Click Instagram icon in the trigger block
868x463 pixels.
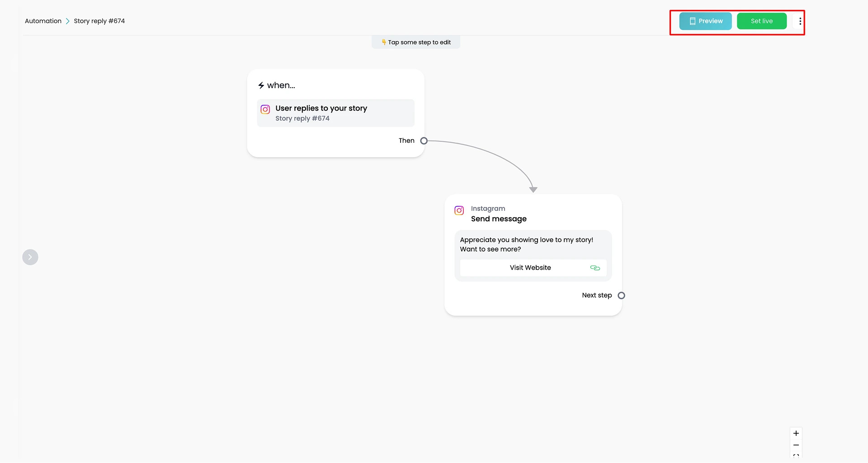pyautogui.click(x=265, y=109)
